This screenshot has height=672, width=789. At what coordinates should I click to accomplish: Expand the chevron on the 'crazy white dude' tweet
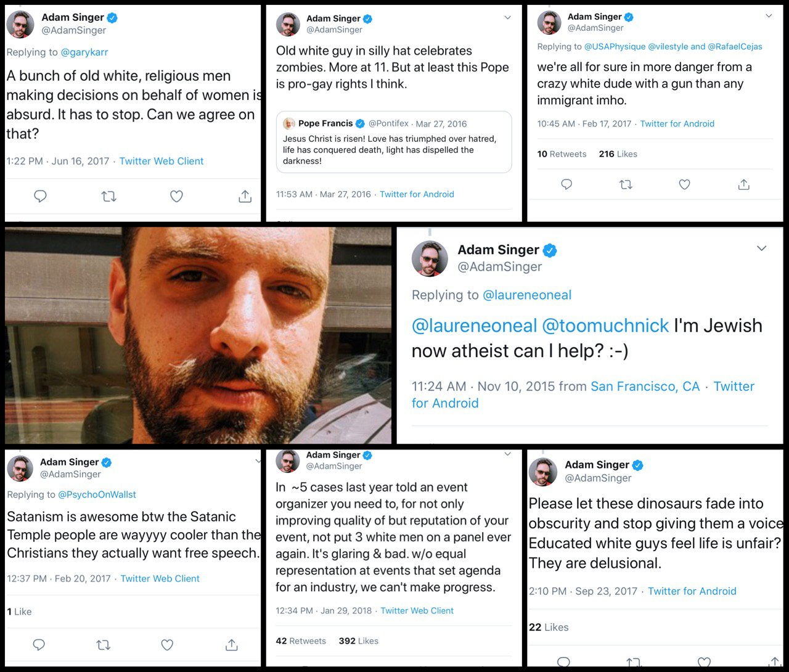(769, 15)
